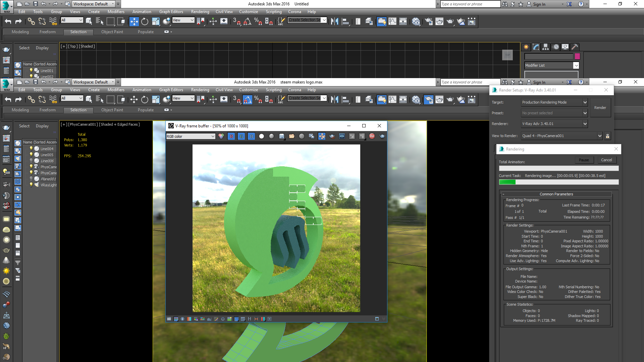
Task: Open selection filter All dropdown, front window
Action: (72, 98)
